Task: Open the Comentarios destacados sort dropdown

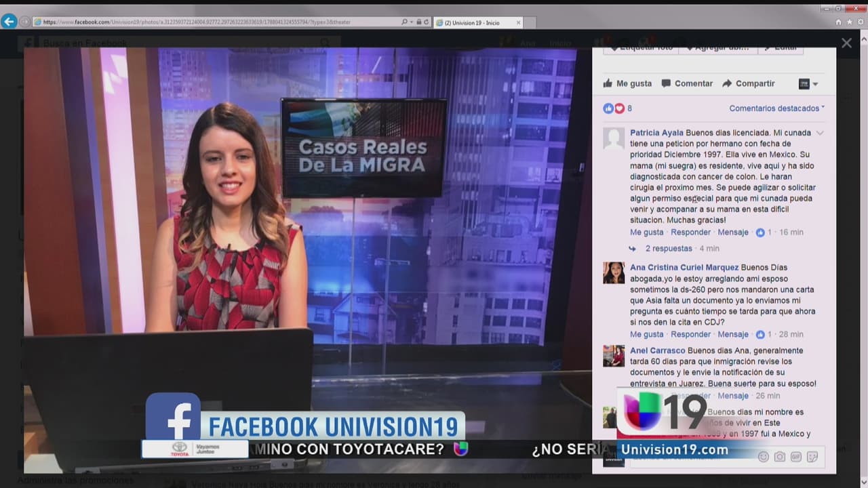Action: click(777, 108)
